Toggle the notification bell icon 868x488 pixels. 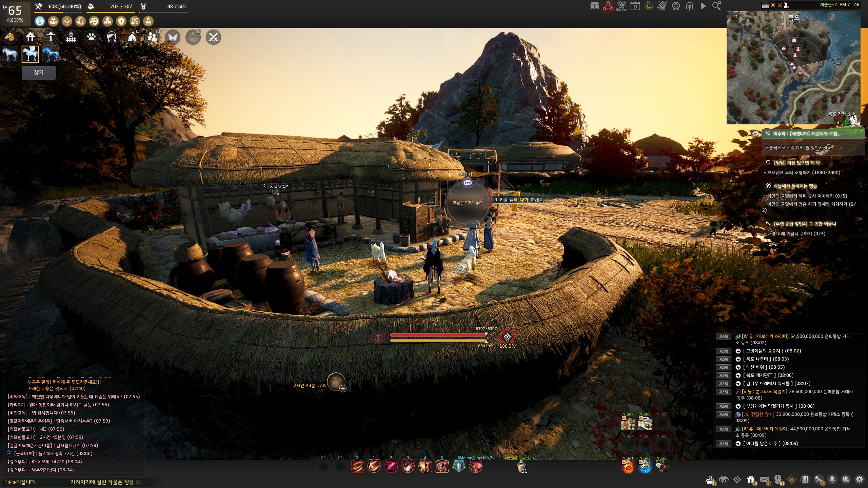click(832, 480)
